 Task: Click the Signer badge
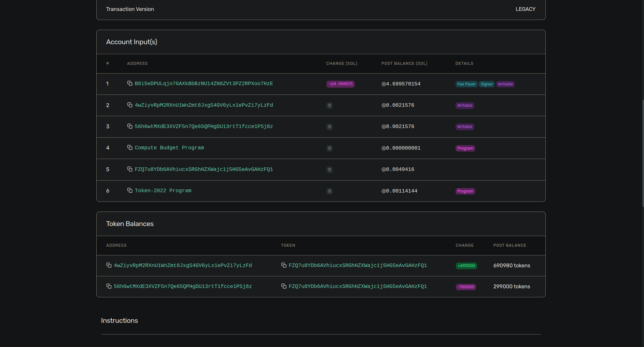[487, 84]
